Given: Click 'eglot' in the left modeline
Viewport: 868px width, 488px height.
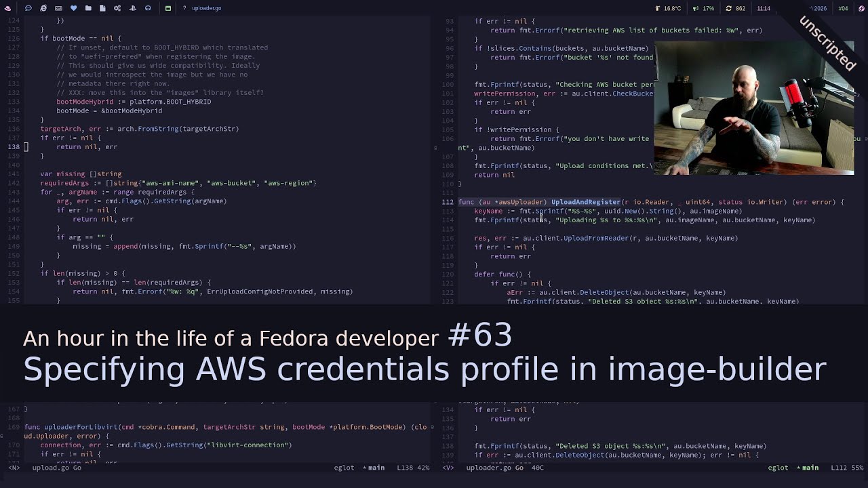Looking at the screenshot, I should tap(344, 468).
